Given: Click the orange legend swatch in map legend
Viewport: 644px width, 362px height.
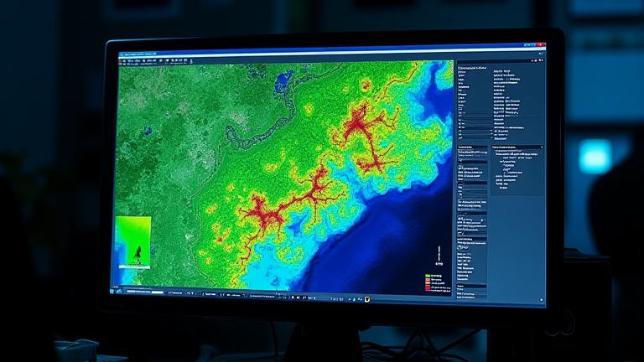Looking at the screenshot, I should [x=428, y=283].
